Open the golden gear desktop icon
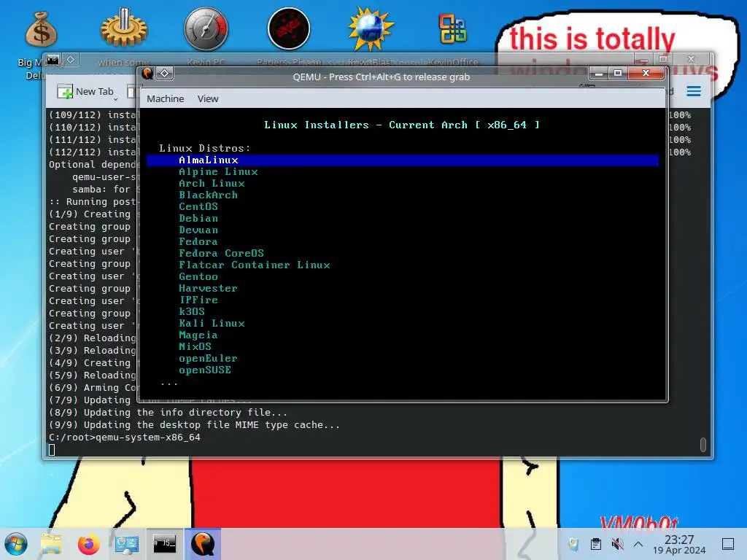This screenshot has width=747, height=560. [x=124, y=28]
